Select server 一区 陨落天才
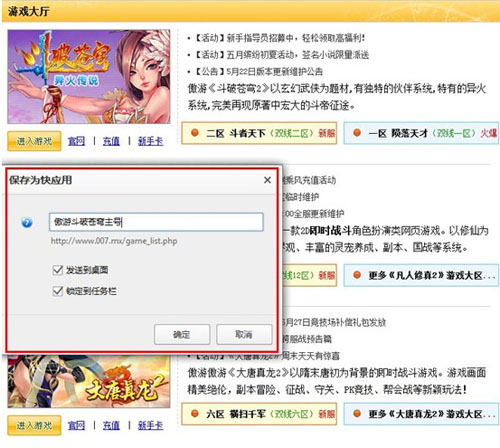The height and width of the screenshot is (448, 500). (x=421, y=133)
